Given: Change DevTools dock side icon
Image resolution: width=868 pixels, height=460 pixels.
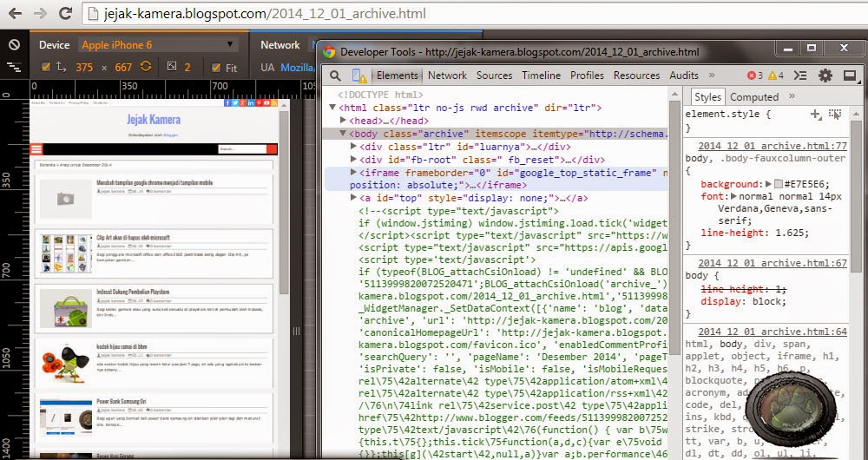Looking at the screenshot, I should (x=850, y=76).
